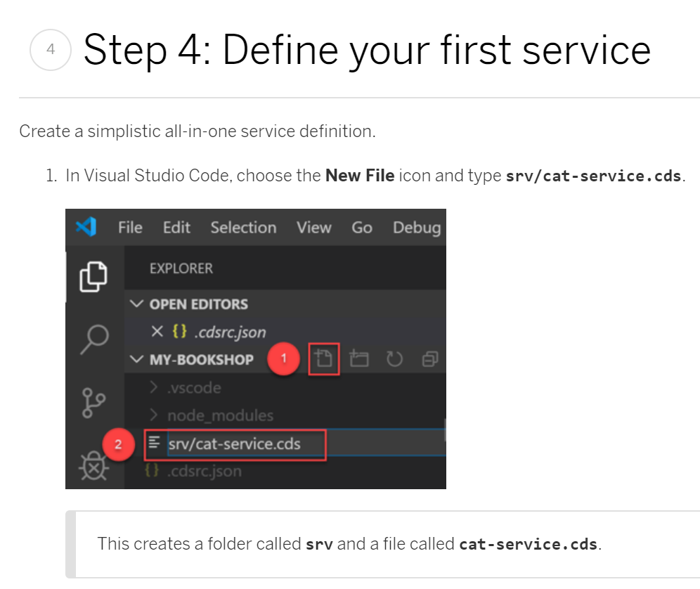Open the File menu
Image resolution: width=700 pixels, height=589 pixels.
pyautogui.click(x=129, y=227)
